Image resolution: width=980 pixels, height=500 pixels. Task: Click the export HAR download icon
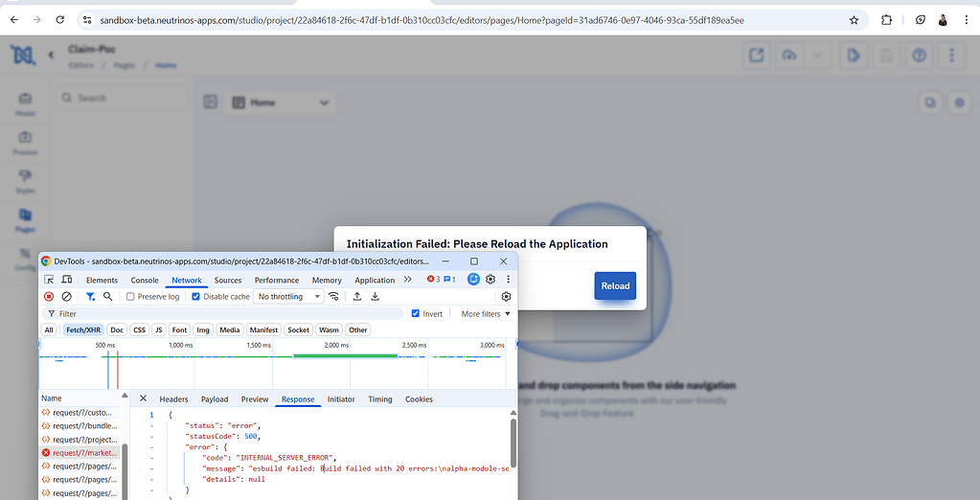pos(375,296)
